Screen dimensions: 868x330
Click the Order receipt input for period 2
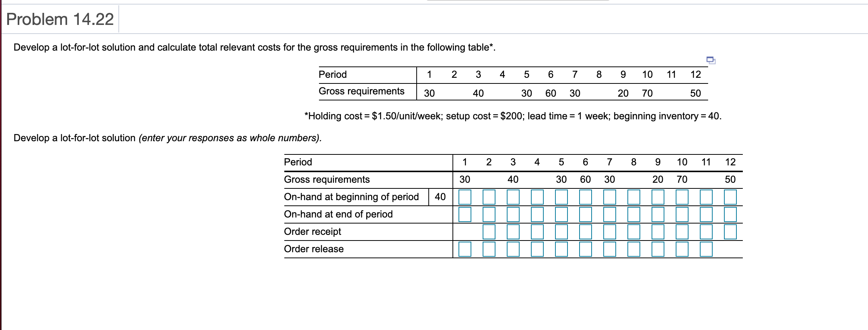coord(489,231)
